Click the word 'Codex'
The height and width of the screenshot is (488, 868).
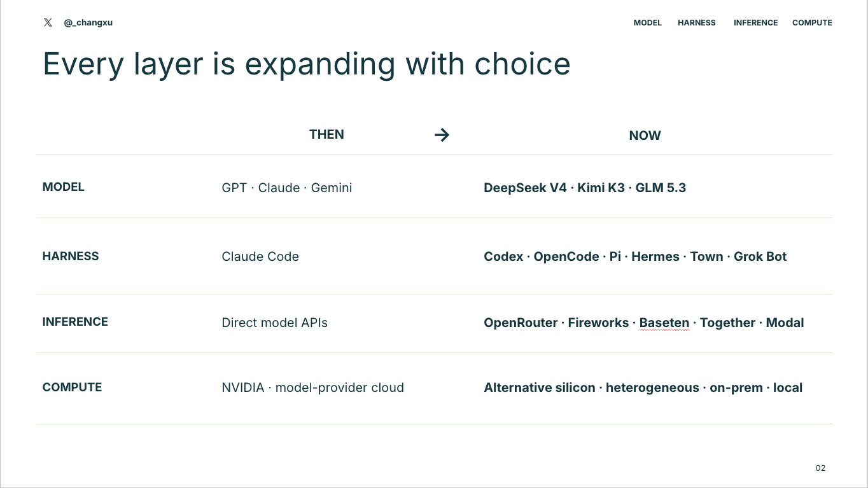click(503, 256)
